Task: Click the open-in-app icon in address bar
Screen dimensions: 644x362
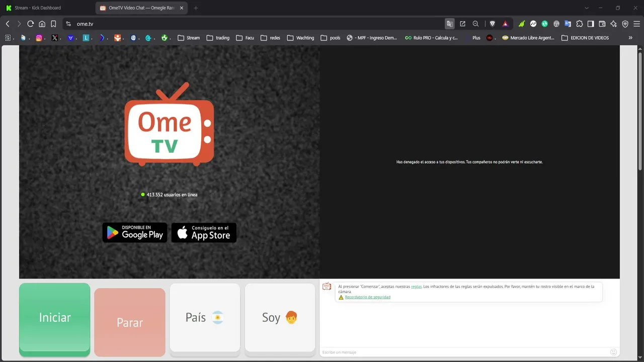Action: click(462, 24)
